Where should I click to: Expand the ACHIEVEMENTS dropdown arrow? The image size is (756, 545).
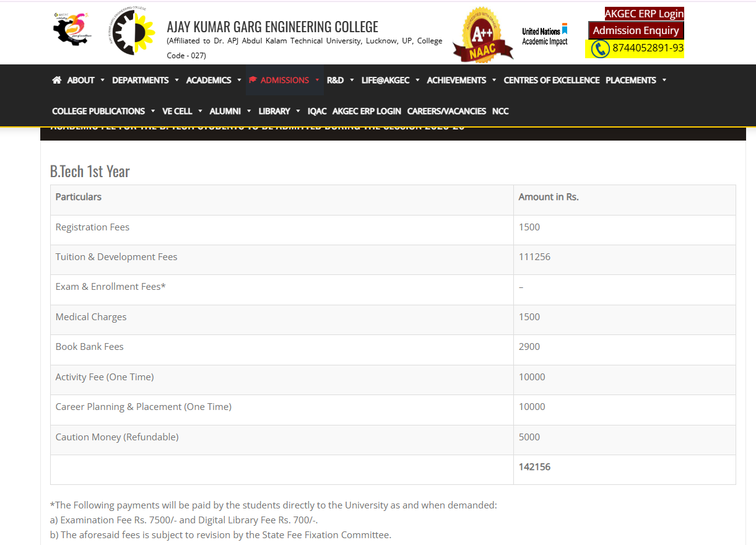[494, 80]
